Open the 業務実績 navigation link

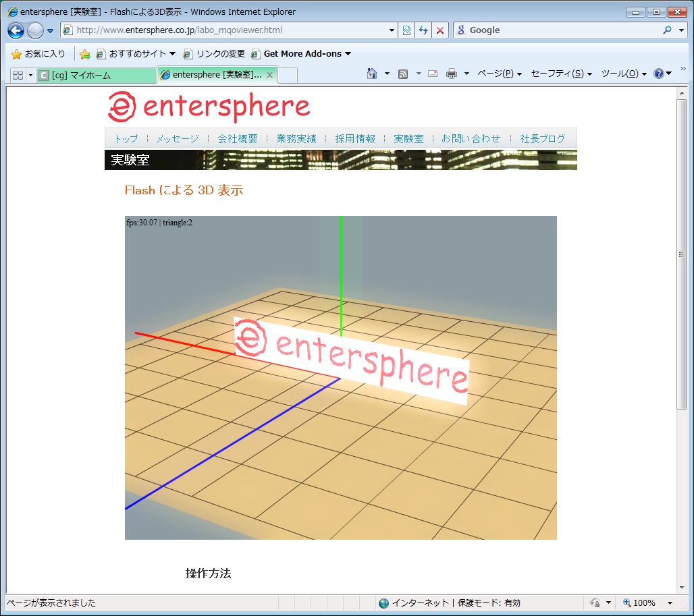tap(296, 139)
